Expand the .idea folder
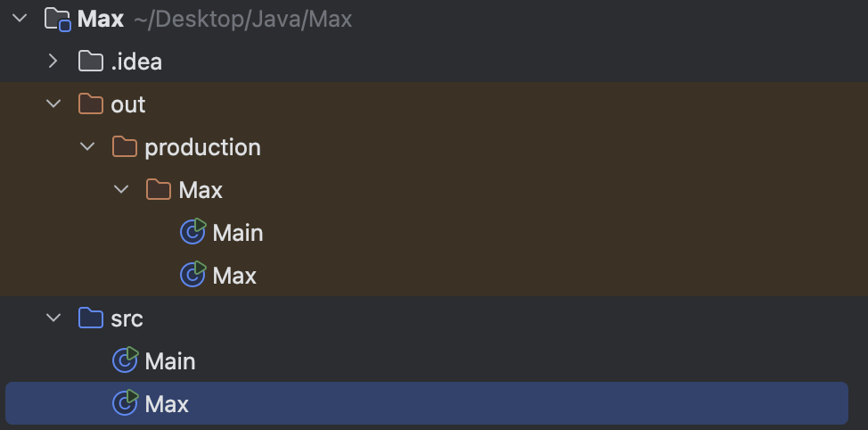Image resolution: width=868 pixels, height=430 pixels. point(53,62)
